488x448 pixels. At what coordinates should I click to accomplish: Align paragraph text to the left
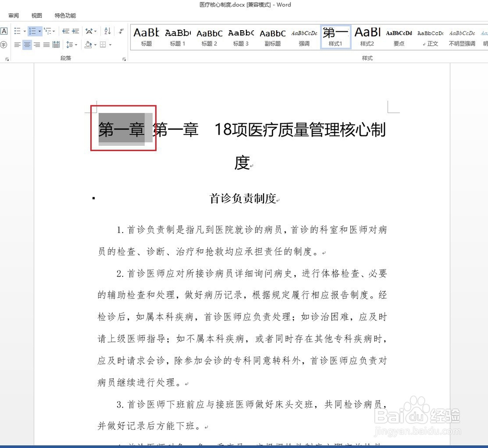pos(18,45)
